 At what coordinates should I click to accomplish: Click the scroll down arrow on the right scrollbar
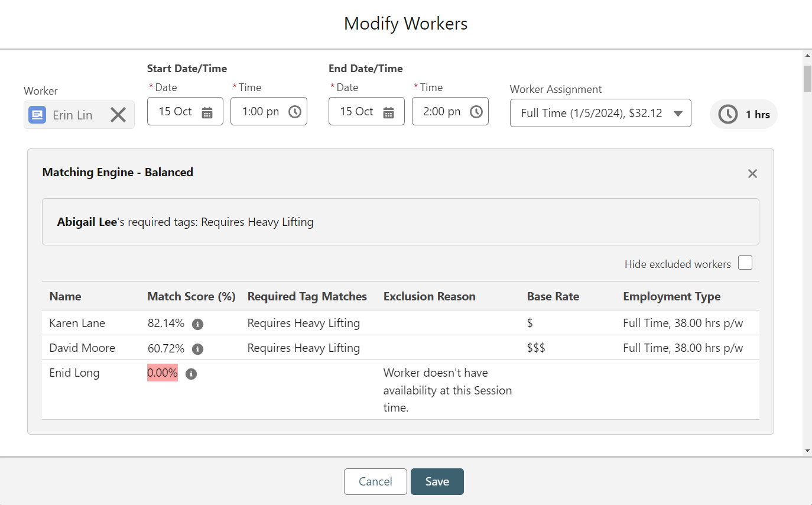pyautogui.click(x=807, y=449)
